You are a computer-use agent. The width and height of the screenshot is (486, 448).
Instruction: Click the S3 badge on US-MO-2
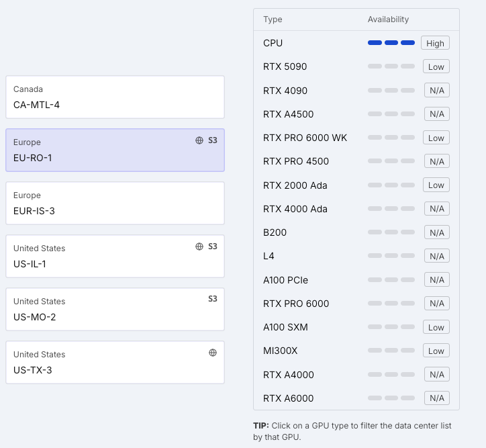click(213, 299)
